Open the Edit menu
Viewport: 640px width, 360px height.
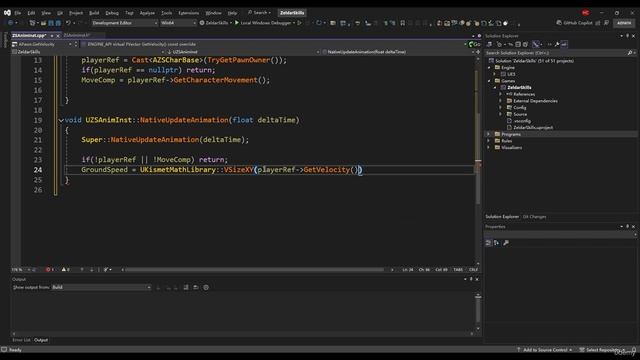click(31, 13)
